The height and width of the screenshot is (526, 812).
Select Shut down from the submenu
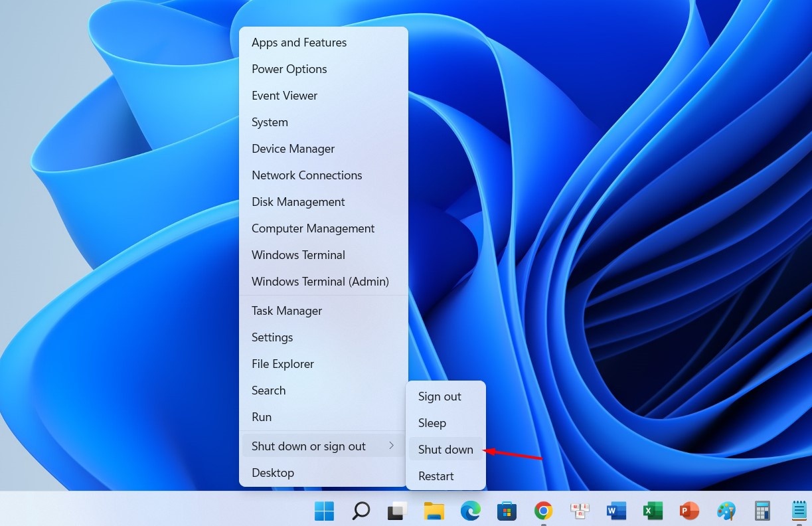(446, 449)
